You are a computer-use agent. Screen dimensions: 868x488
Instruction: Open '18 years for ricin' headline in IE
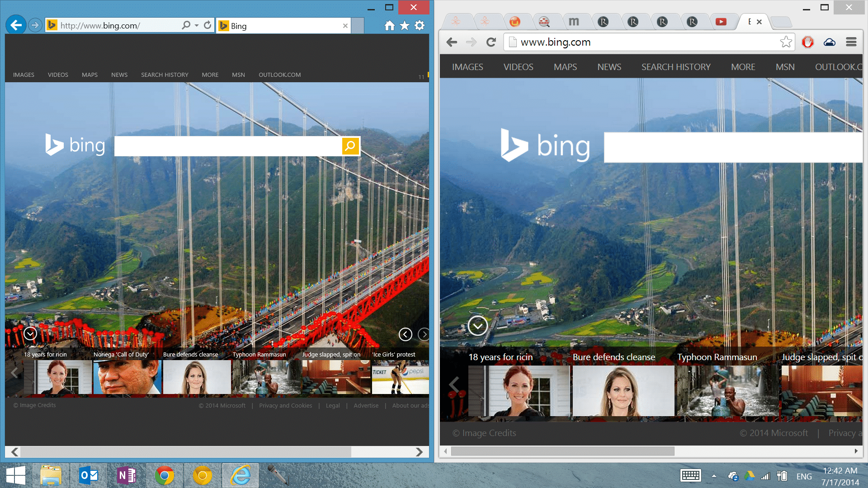[x=45, y=354]
